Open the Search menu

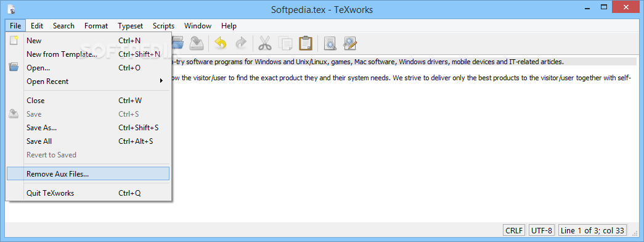[x=63, y=25]
